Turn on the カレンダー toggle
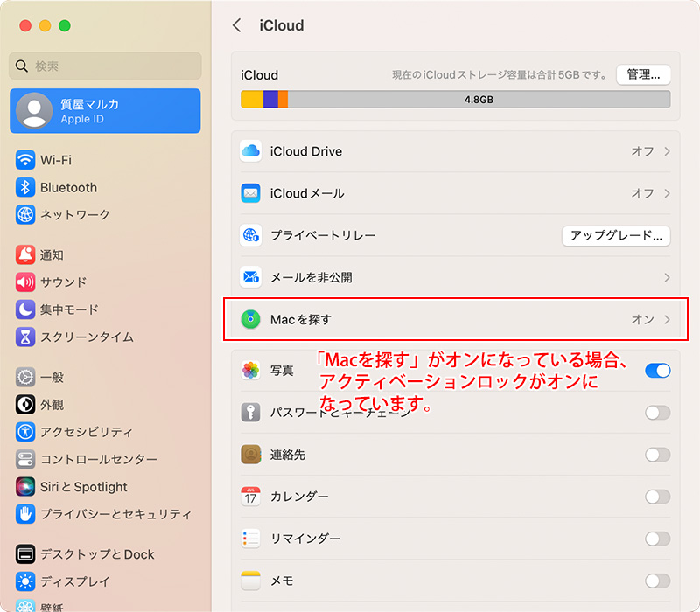Viewport: 700px width, 612px height. [657, 497]
